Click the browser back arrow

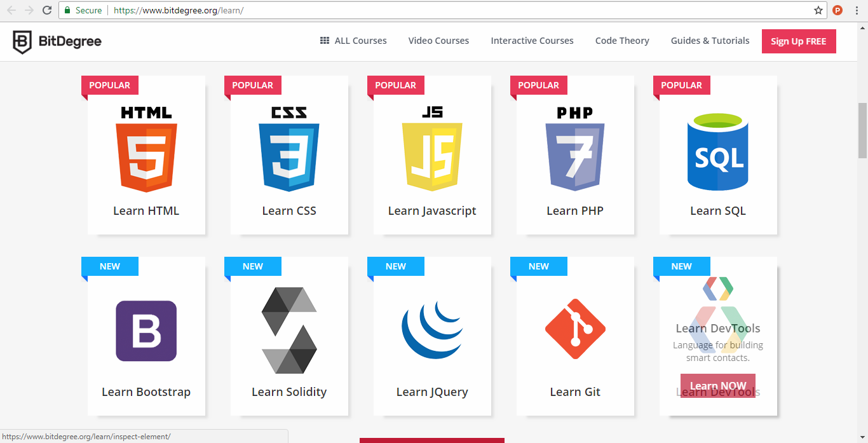tap(11, 10)
